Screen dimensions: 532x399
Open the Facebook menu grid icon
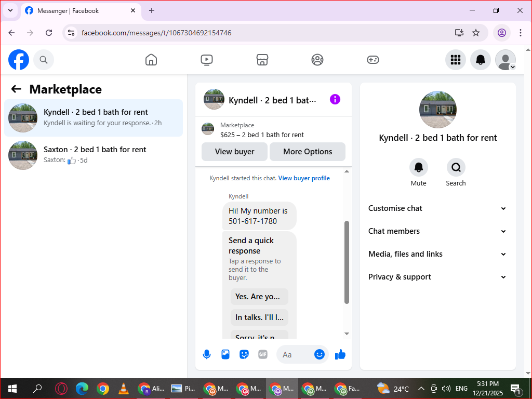coord(455,60)
